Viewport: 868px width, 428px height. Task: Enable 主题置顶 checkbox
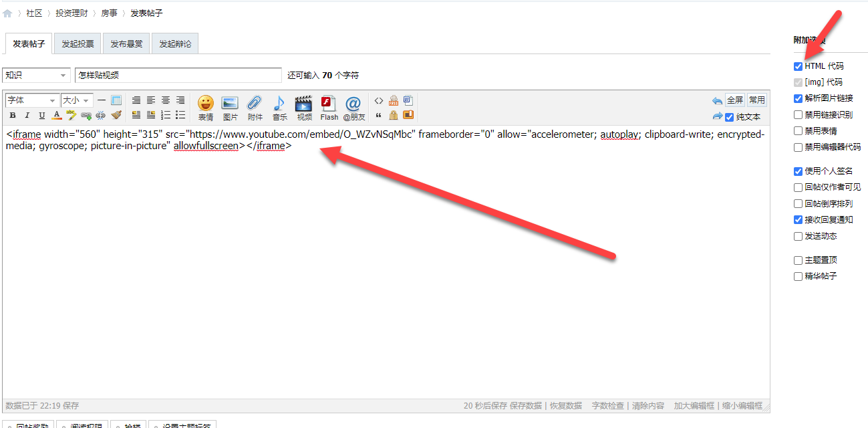coord(798,260)
